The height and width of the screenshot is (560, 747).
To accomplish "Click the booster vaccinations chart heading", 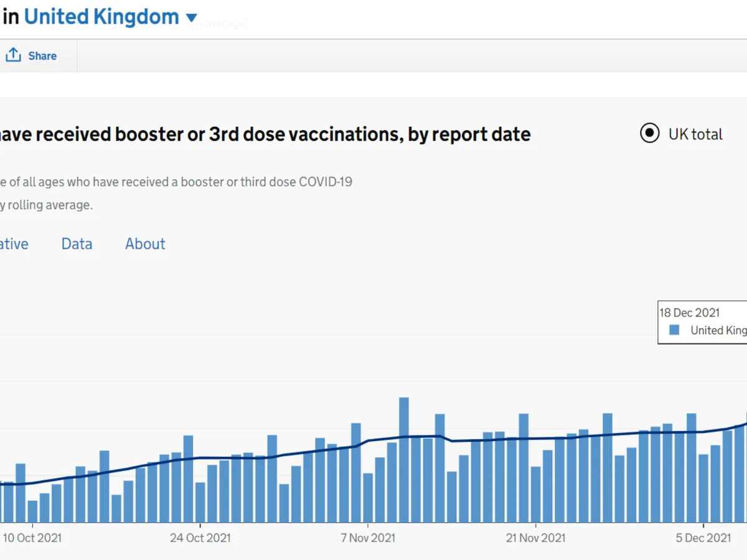I will click(x=265, y=134).
